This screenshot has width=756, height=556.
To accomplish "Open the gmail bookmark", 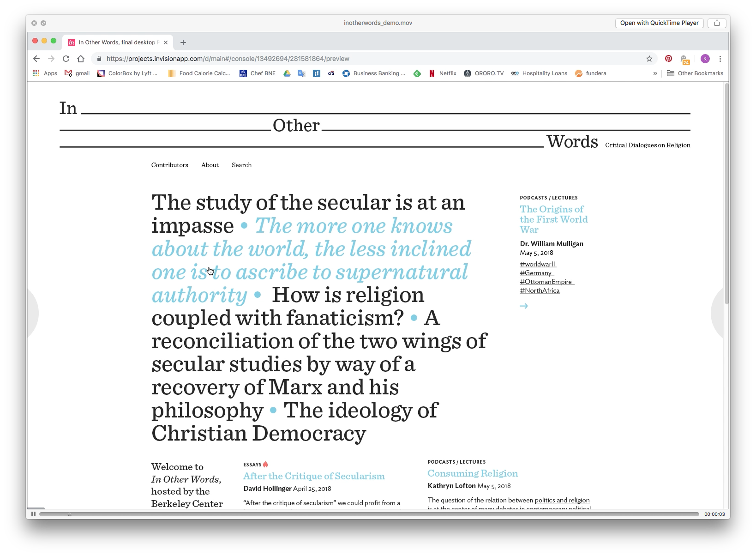I will (x=77, y=73).
